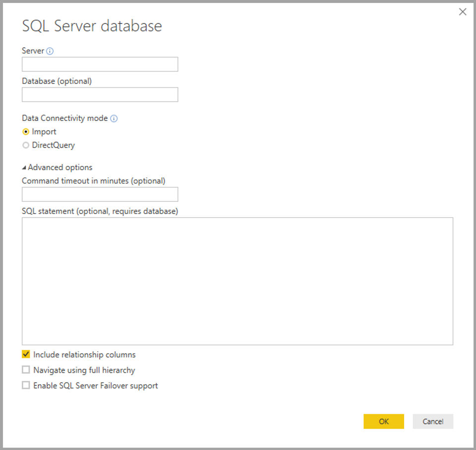Click inside the SQL statement text area

(237, 281)
